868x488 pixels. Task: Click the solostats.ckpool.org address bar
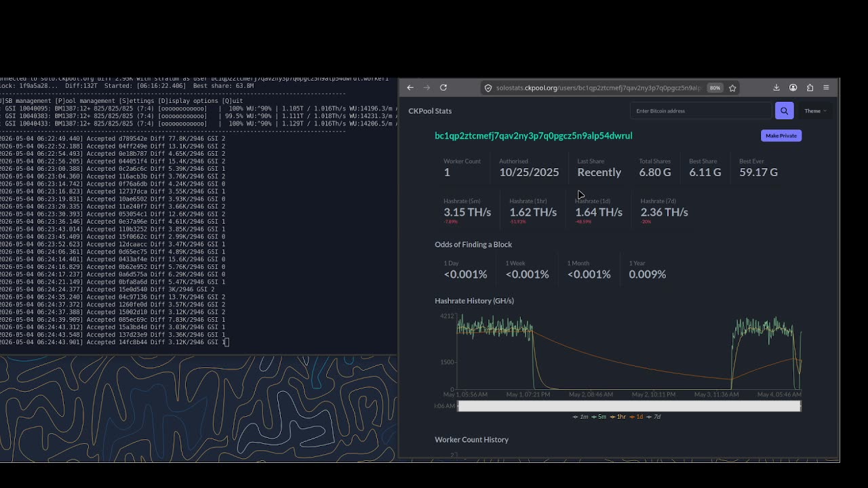click(x=598, y=88)
